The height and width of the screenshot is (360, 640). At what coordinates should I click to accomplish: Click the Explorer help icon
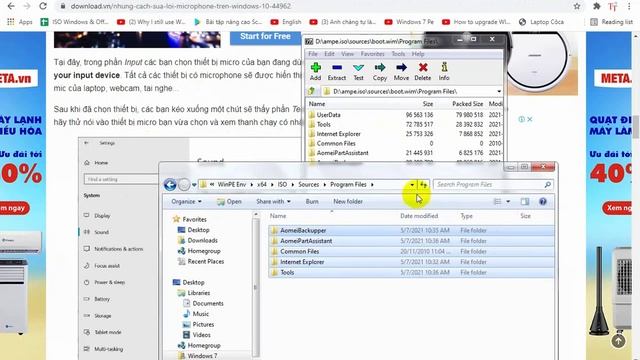click(x=543, y=202)
